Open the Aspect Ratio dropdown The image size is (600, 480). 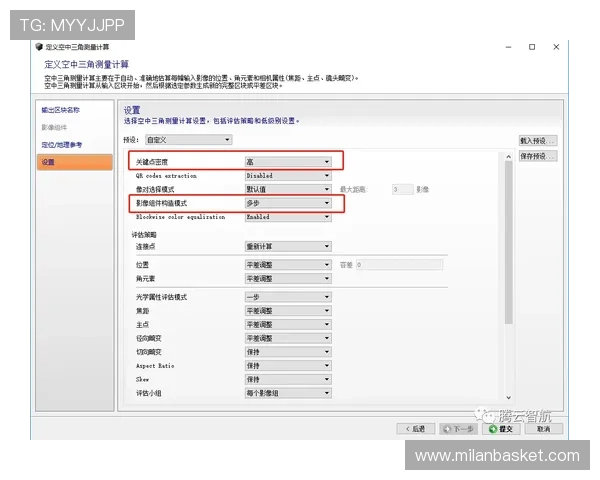(288, 366)
